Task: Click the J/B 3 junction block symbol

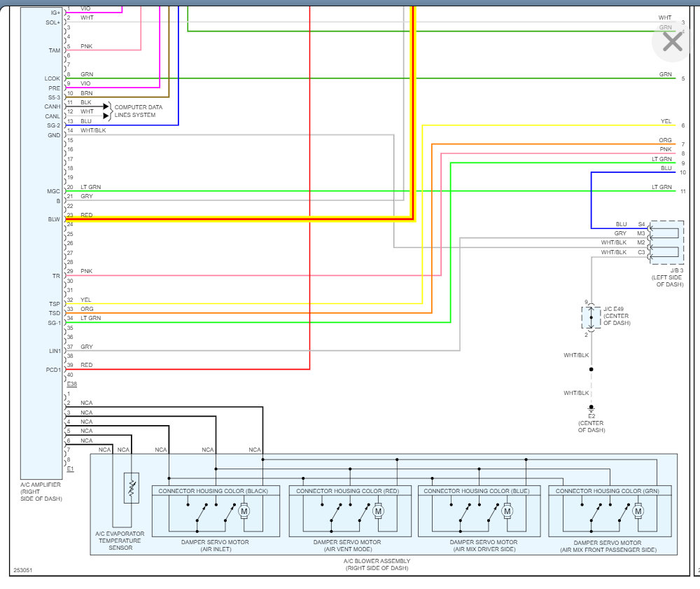Action: click(666, 242)
